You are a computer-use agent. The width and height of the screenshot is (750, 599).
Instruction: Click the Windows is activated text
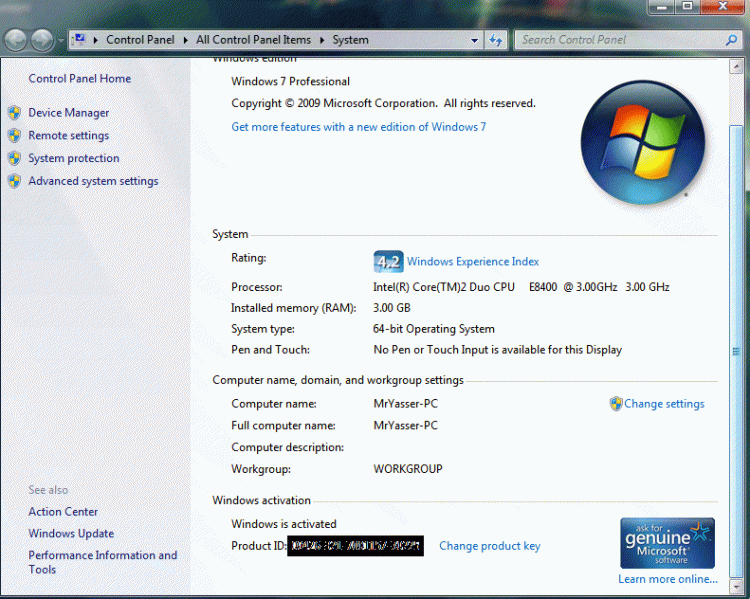pyautogui.click(x=284, y=524)
